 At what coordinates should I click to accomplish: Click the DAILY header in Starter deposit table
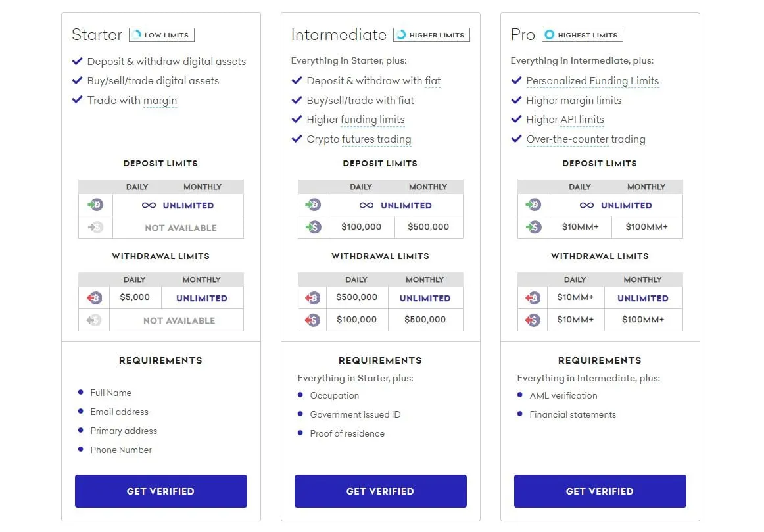point(137,187)
